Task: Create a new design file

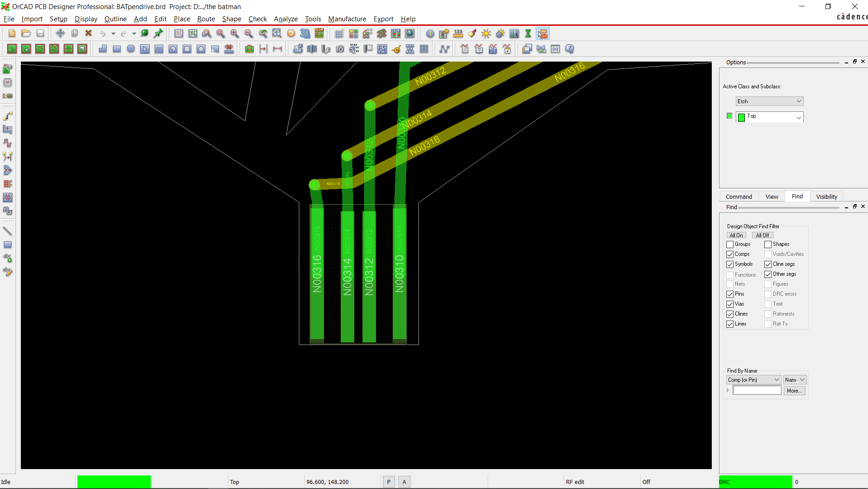Action: pos(12,34)
